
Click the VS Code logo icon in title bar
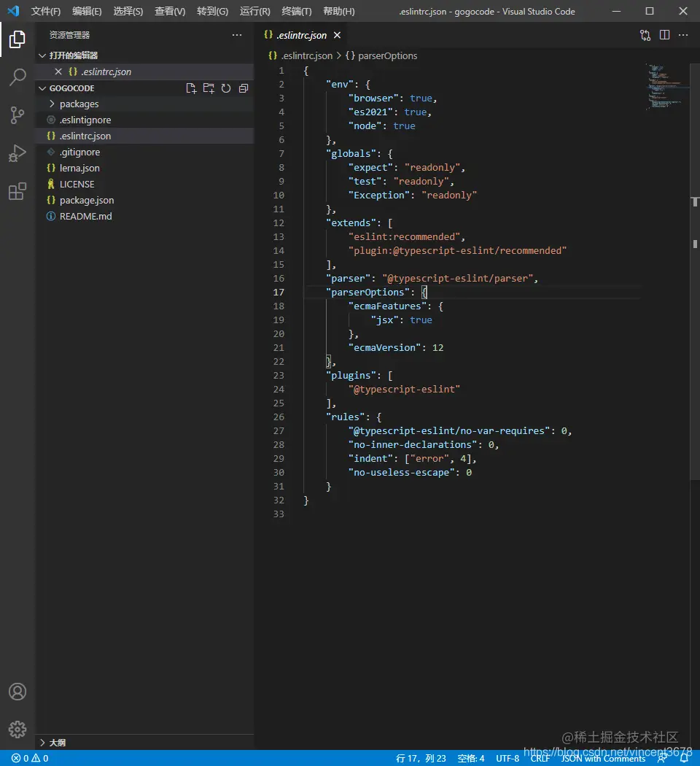coord(13,11)
